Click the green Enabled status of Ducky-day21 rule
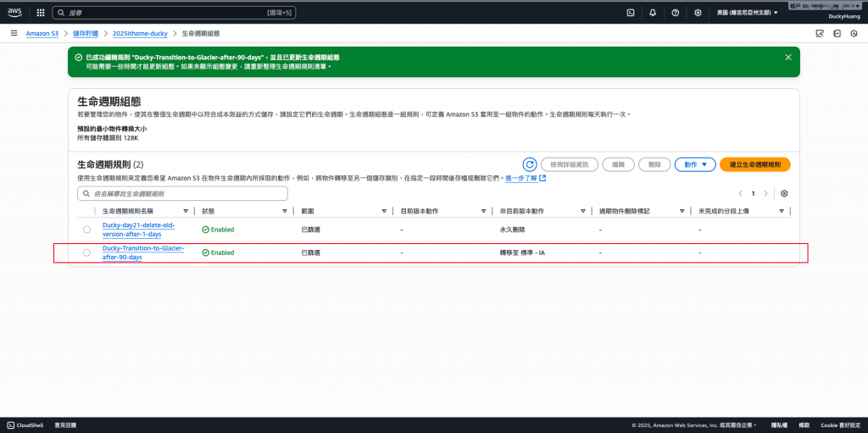Image resolution: width=868 pixels, height=433 pixels. click(x=218, y=230)
